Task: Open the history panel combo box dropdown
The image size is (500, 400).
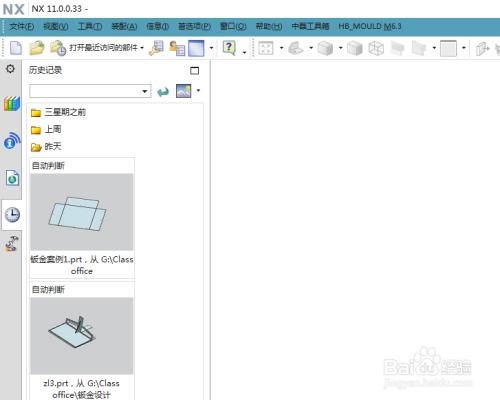Action: (x=145, y=91)
